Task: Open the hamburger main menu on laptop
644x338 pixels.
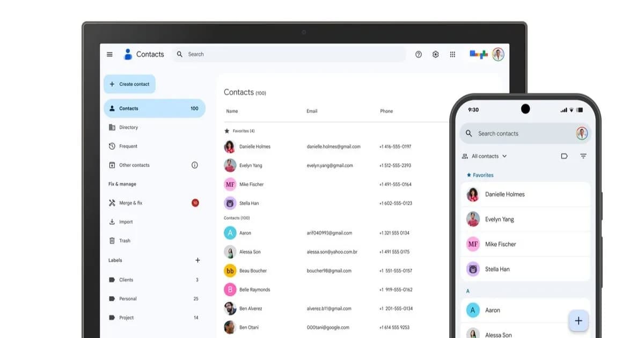Action: pos(109,54)
